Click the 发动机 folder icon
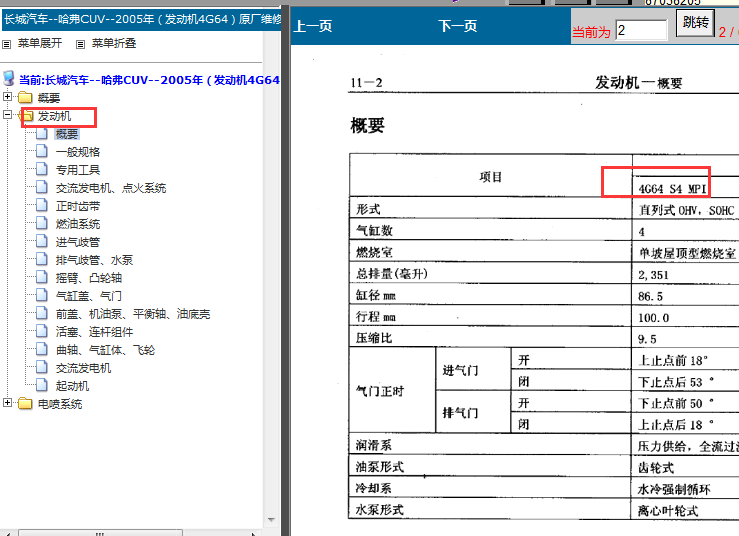This screenshot has height=536, width=739. coord(28,116)
